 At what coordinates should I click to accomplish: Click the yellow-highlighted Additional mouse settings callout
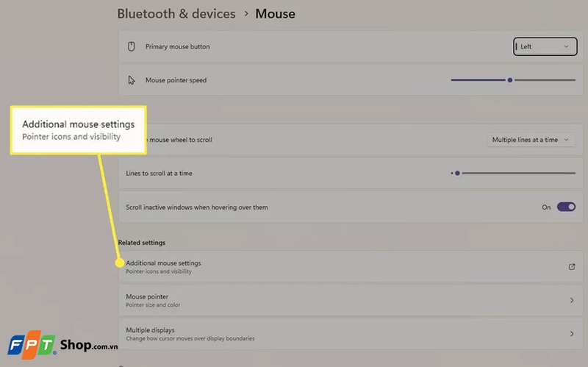tap(78, 129)
